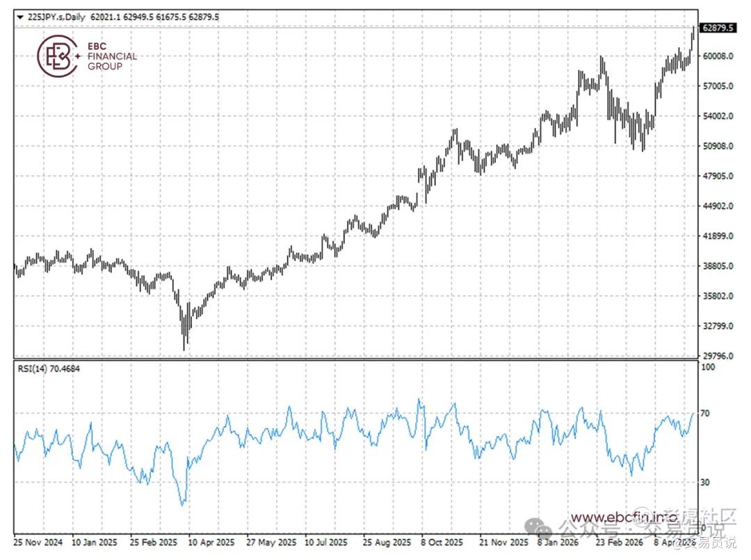Click the chart dropdown triangle beside 225JPY.s
The width and height of the screenshot is (751, 560).
[x=19, y=17]
